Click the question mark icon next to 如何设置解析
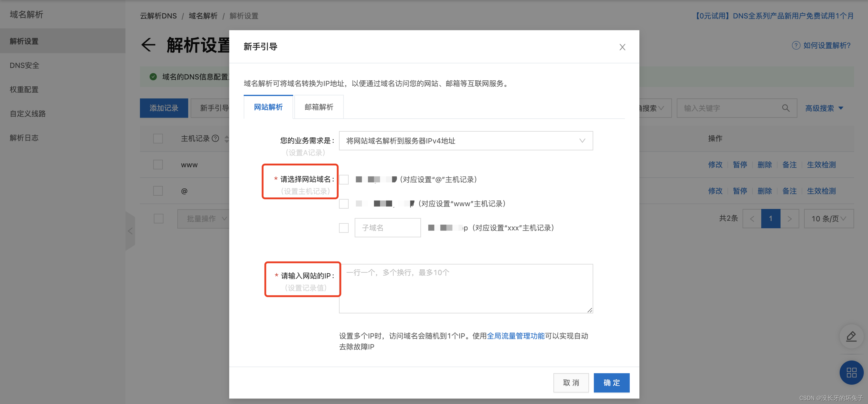 [796, 46]
